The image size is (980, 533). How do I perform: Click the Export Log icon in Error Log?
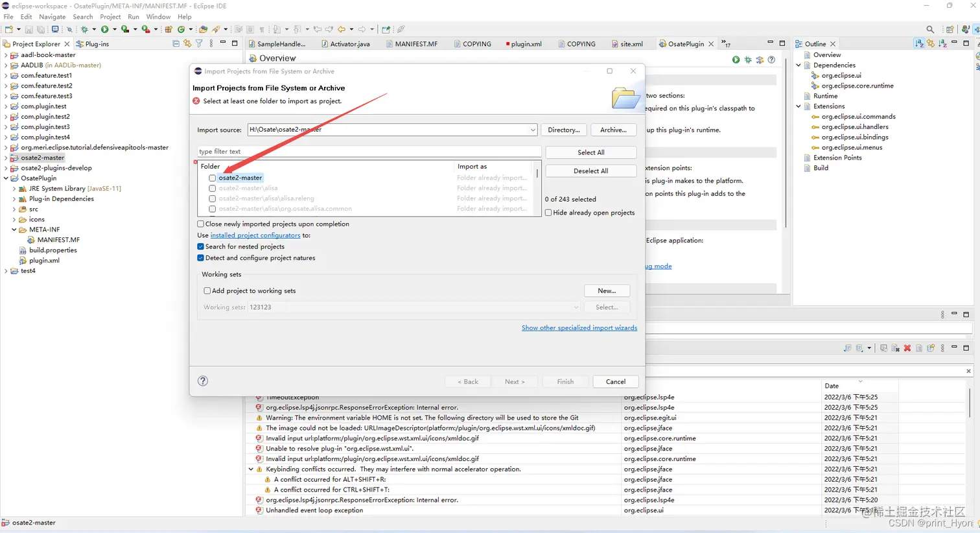(x=847, y=348)
